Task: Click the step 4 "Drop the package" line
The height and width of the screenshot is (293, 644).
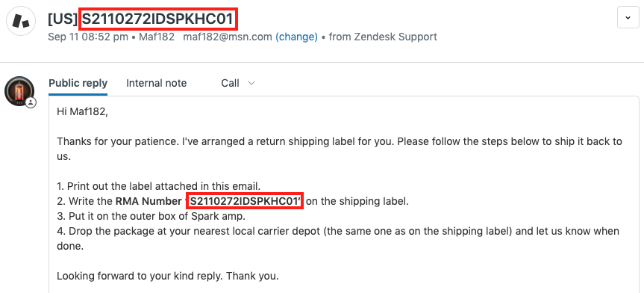Action: click(x=338, y=238)
